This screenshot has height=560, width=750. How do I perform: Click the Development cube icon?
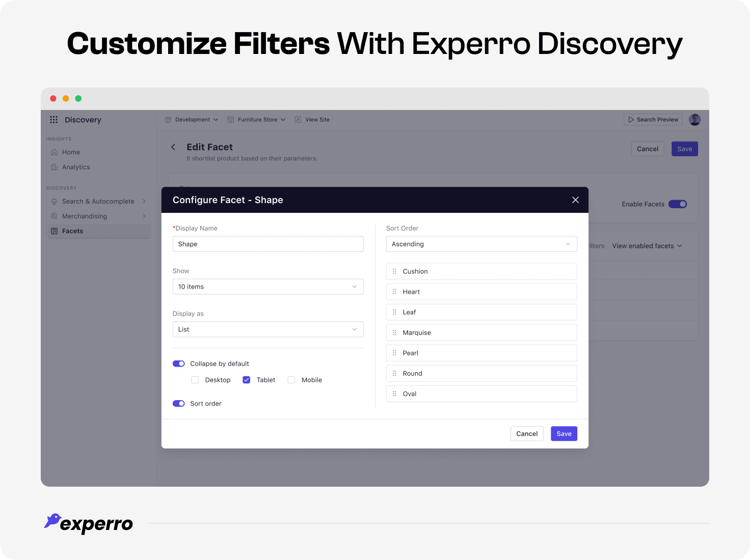[x=168, y=120]
